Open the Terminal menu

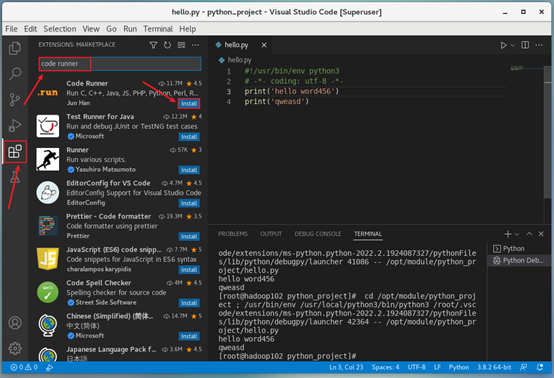[158, 29]
